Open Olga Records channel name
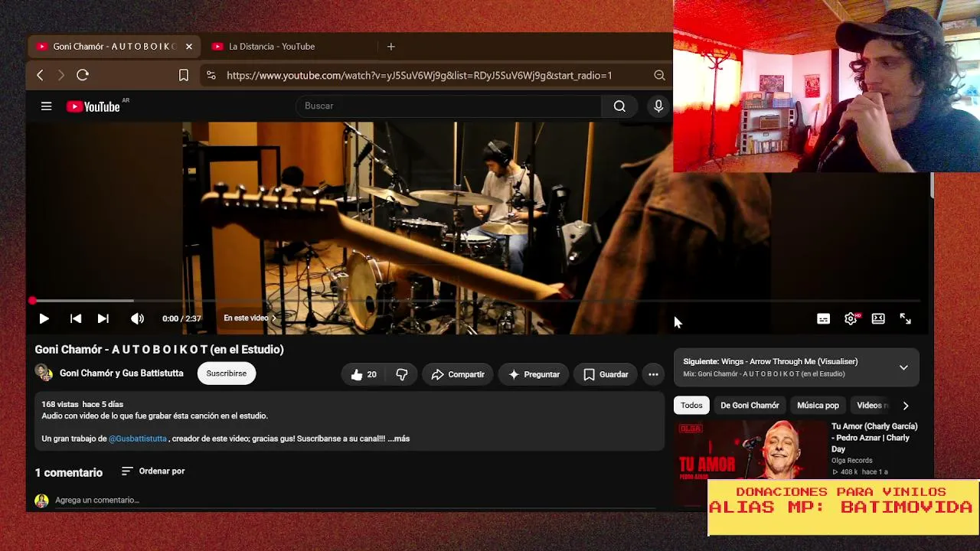 [x=852, y=461]
